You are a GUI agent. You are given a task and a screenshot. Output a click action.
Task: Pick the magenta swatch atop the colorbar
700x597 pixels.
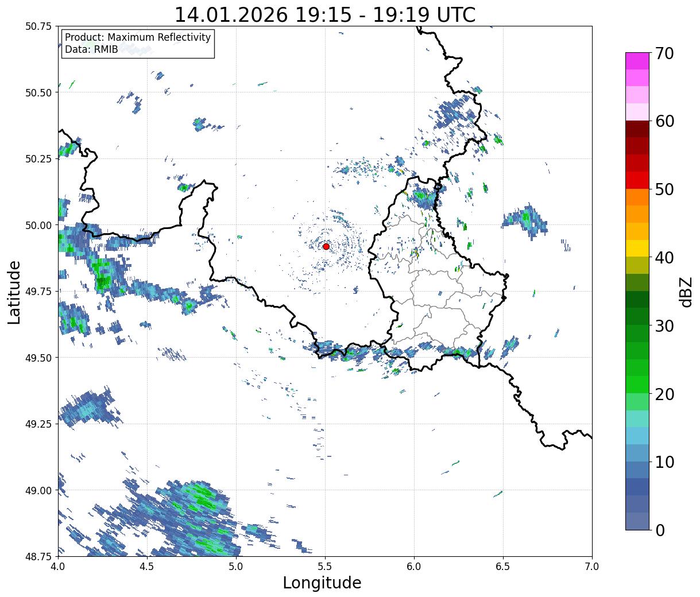637,61
